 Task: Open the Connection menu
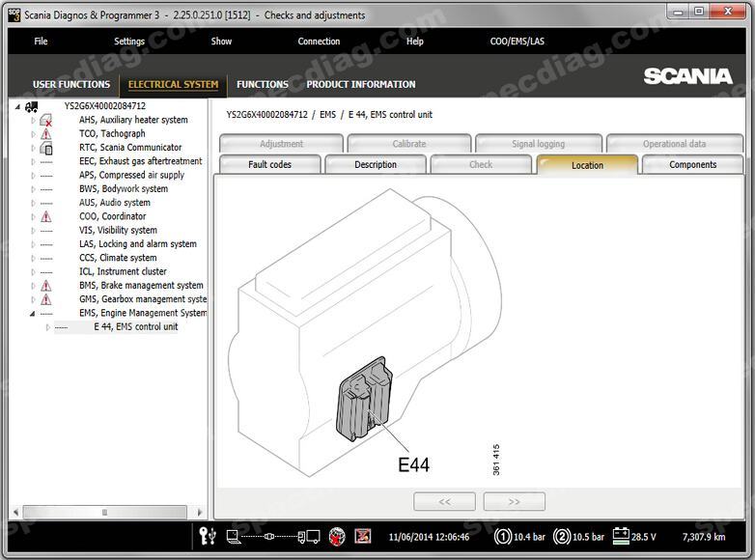(319, 42)
